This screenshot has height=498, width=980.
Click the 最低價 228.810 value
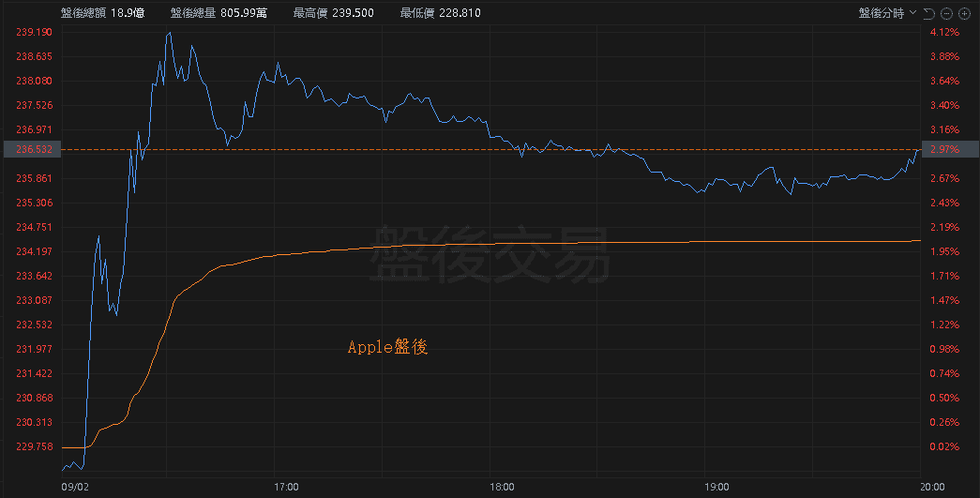[x=441, y=12]
